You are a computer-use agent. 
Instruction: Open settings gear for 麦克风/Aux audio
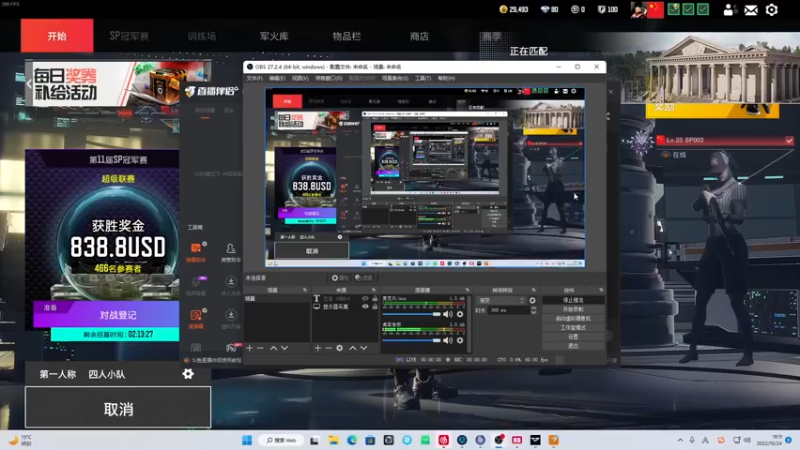(460, 314)
